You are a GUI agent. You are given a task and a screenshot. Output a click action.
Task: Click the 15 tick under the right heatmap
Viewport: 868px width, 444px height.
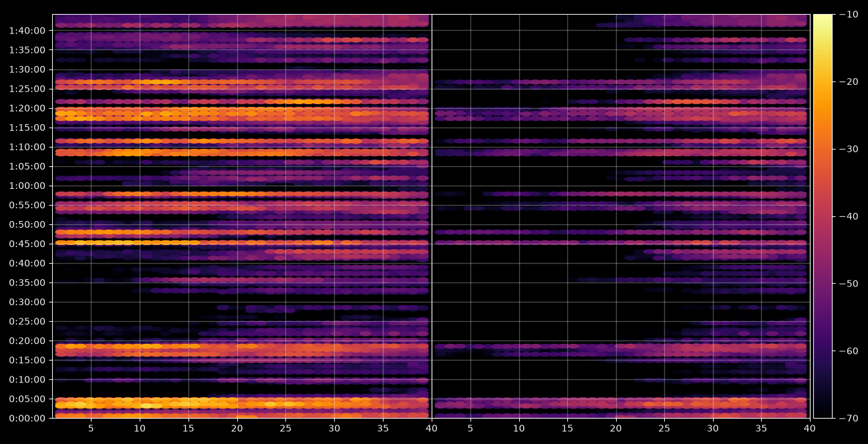(567, 429)
